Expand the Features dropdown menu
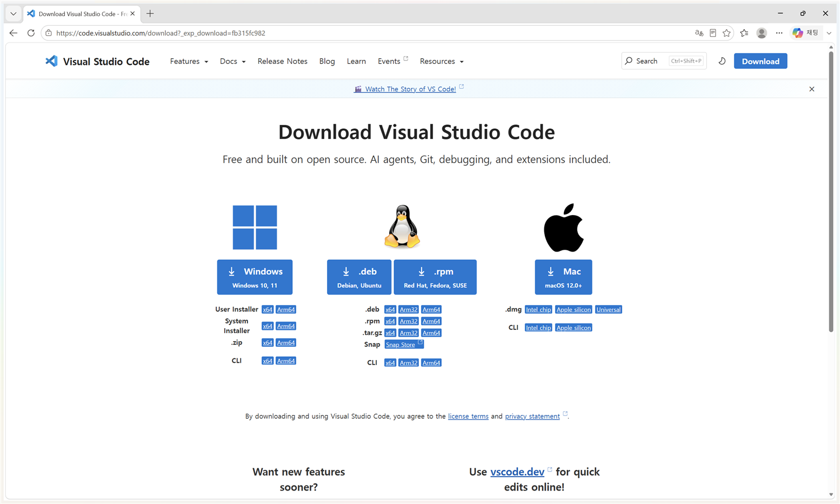 pos(189,61)
